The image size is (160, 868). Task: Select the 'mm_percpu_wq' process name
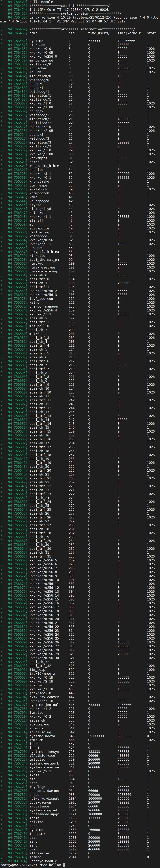41,60
